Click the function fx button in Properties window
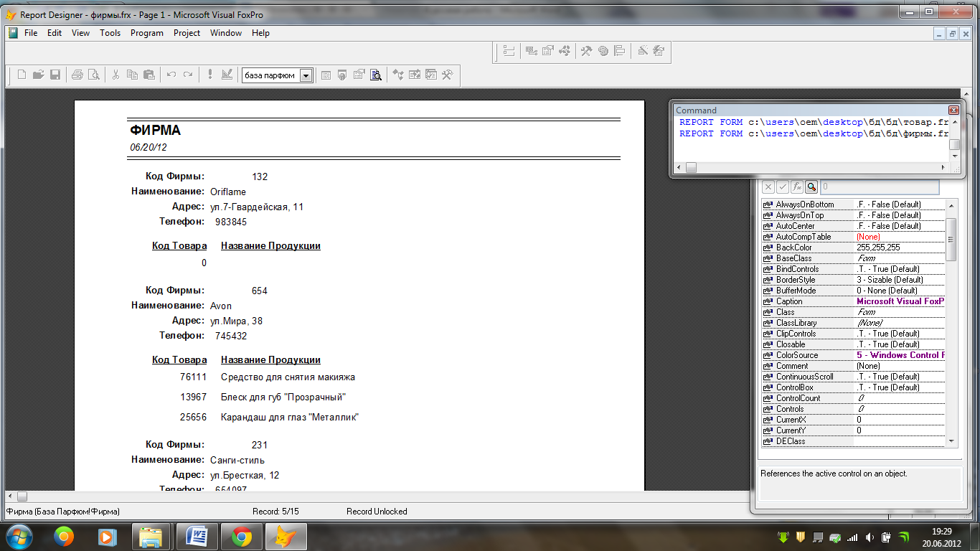980x551 pixels. click(x=797, y=187)
